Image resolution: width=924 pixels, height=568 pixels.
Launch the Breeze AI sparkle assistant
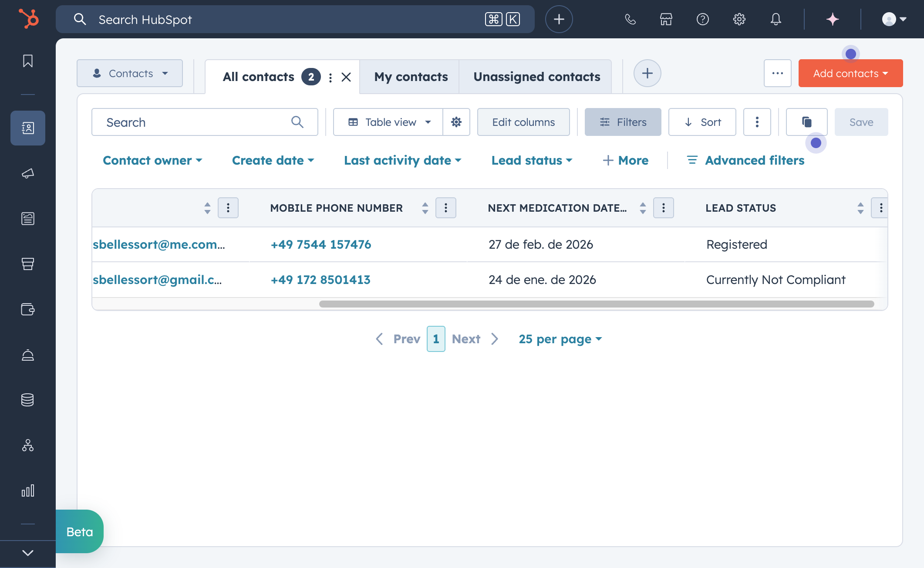pyautogui.click(x=833, y=19)
